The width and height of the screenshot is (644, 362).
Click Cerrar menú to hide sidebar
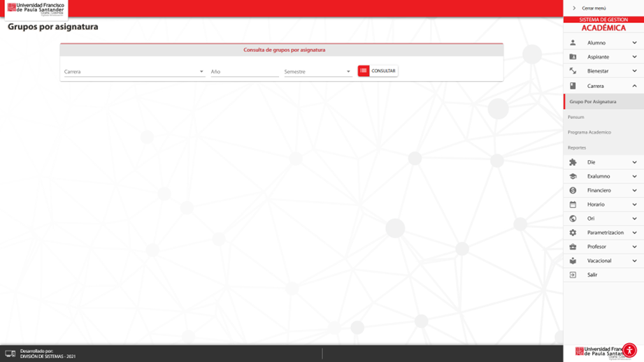(x=593, y=8)
